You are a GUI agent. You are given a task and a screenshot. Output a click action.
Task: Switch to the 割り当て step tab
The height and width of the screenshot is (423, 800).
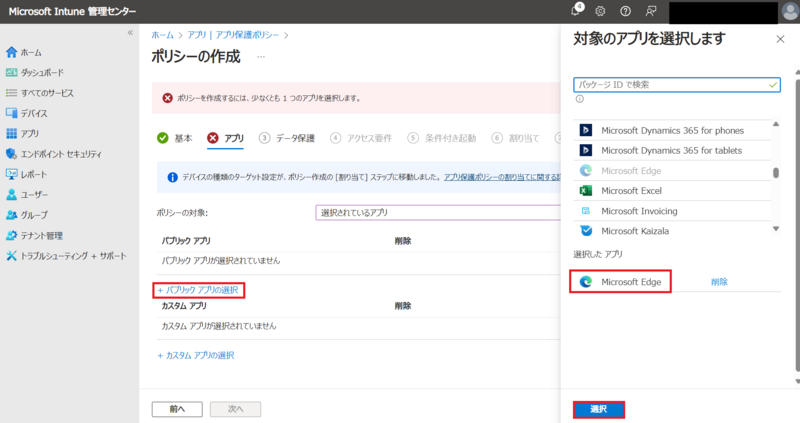515,138
